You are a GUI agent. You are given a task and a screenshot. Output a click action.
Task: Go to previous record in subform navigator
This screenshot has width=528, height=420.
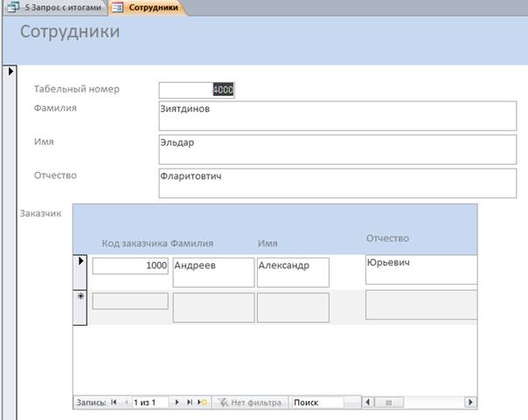[126, 403]
